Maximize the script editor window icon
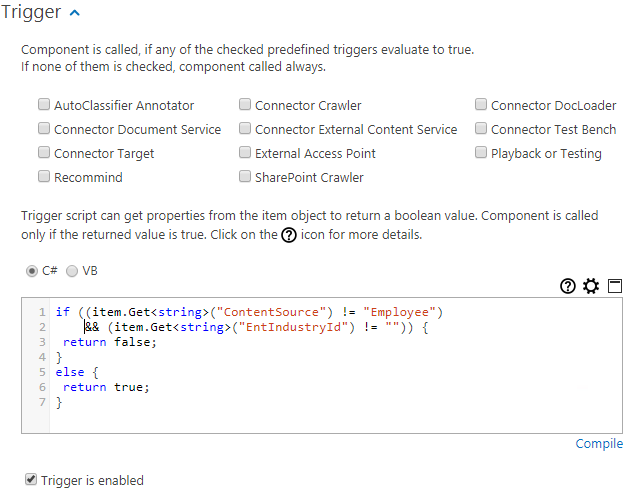 (615, 287)
